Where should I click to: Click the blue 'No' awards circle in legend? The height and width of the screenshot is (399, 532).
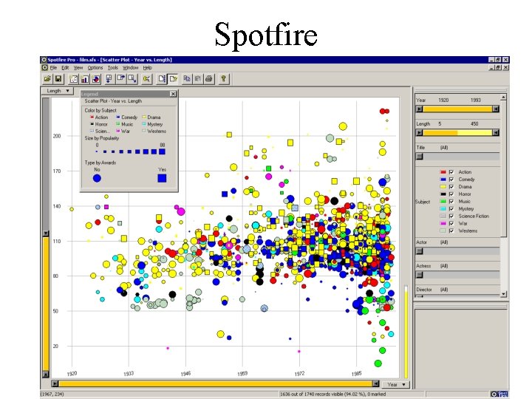[97, 178]
